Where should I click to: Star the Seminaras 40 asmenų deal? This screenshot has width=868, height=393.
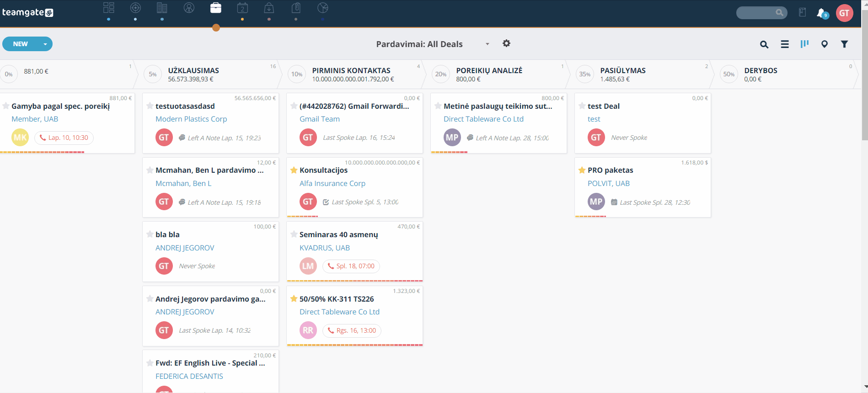(294, 234)
